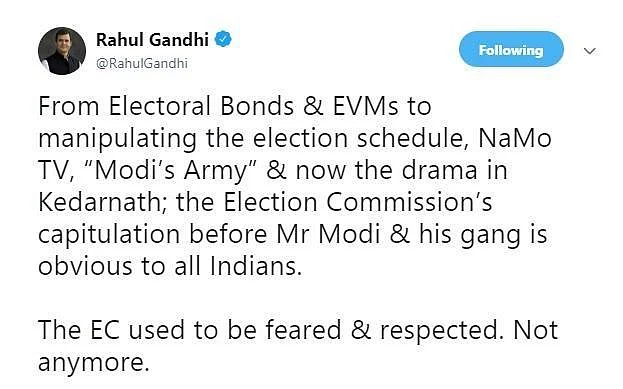Image resolution: width=623 pixels, height=389 pixels.
Task: Click the blue verified badge icon
Action: coord(223,39)
